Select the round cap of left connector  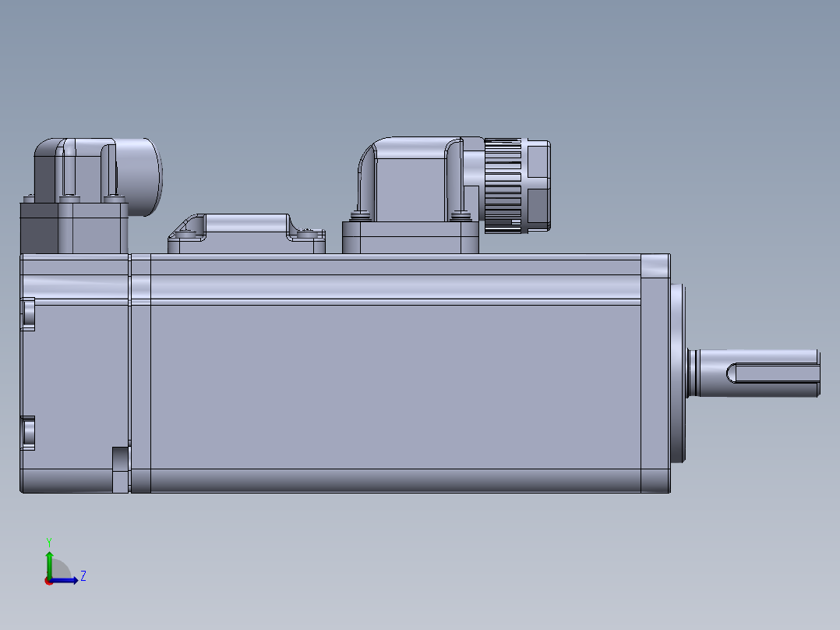[x=139, y=176]
